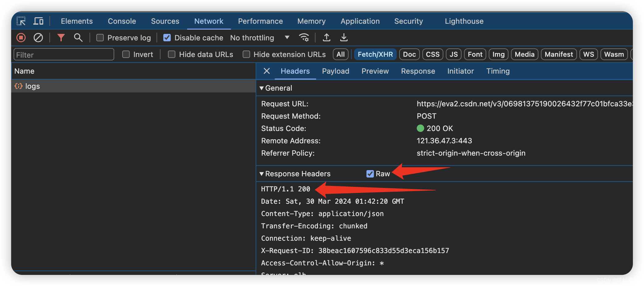Show the Preview tab

(x=375, y=71)
